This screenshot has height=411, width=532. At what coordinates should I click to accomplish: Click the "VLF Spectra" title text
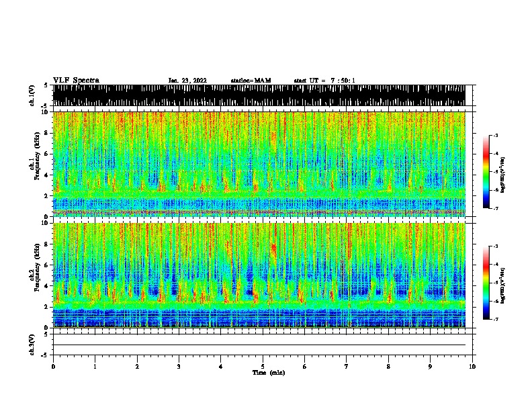[77, 81]
